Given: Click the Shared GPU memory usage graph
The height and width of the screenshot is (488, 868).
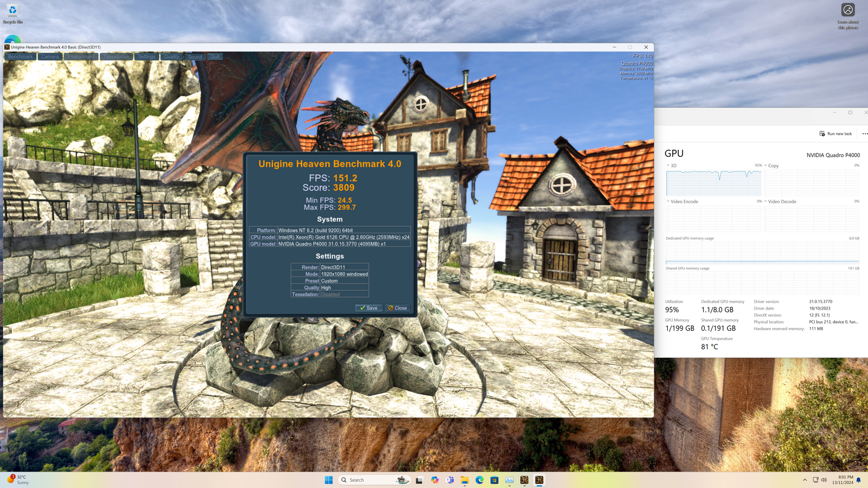Looking at the screenshot, I should pos(763,282).
